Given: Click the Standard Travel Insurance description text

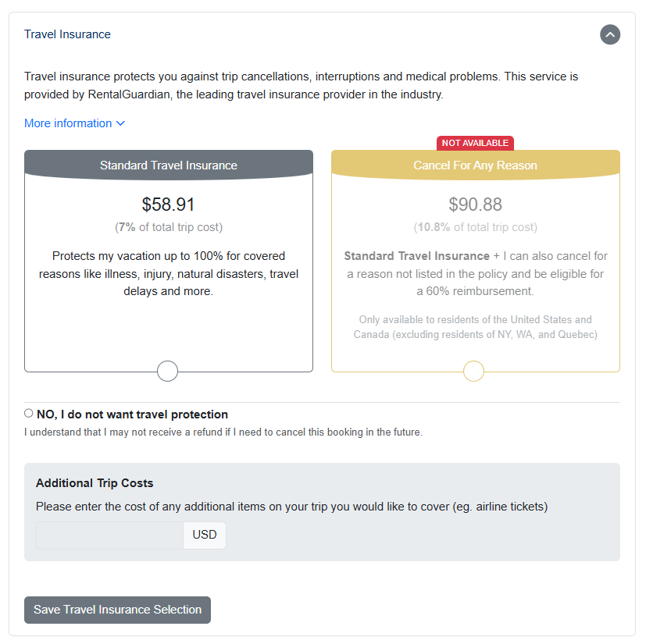Looking at the screenshot, I should point(169,273).
